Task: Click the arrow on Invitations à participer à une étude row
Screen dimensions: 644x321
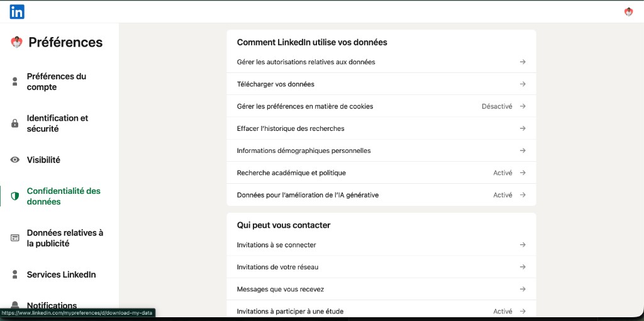Action: pyautogui.click(x=523, y=312)
